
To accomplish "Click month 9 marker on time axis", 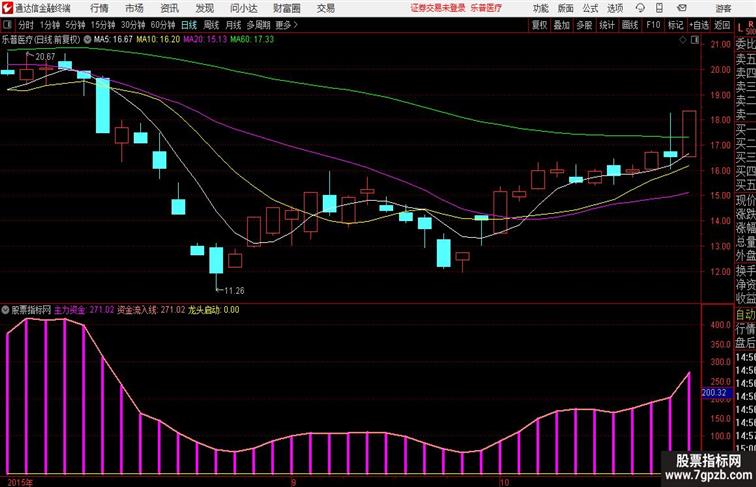I will (x=292, y=482).
